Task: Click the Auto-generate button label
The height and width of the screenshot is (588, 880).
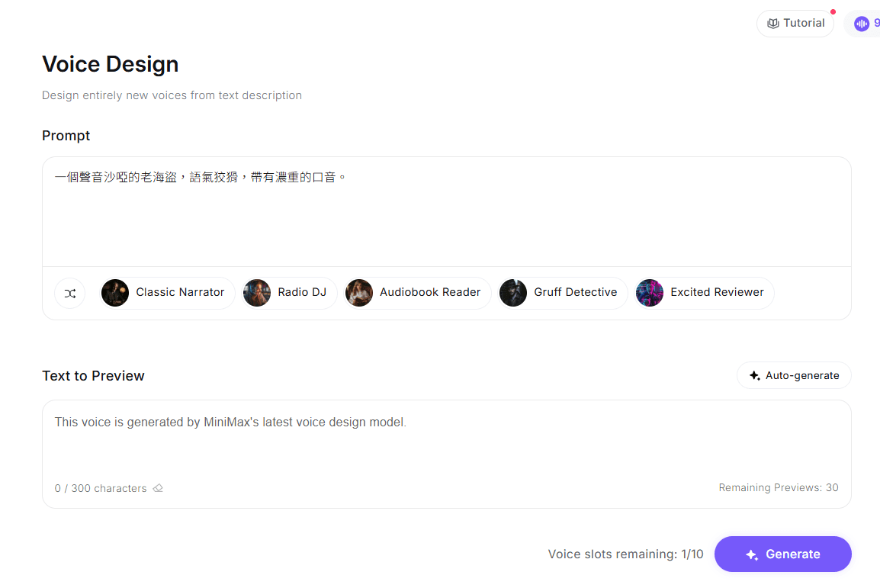Action: 802,375
